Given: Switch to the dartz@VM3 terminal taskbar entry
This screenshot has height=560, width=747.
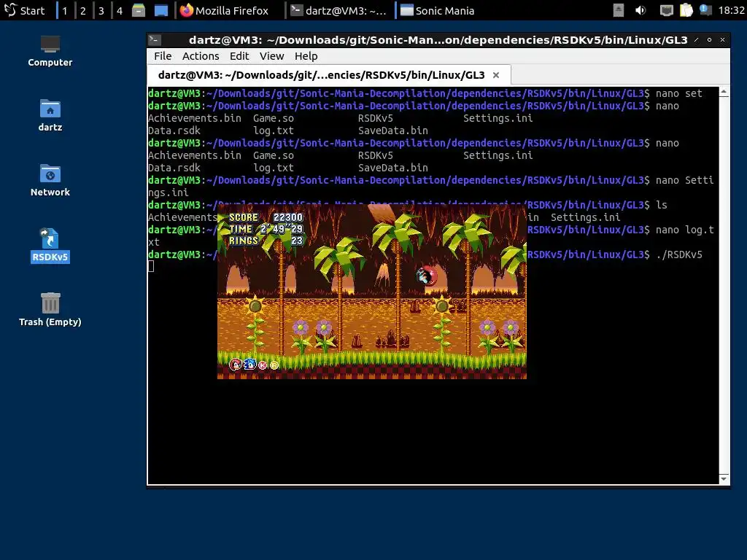Looking at the screenshot, I should [x=338, y=10].
